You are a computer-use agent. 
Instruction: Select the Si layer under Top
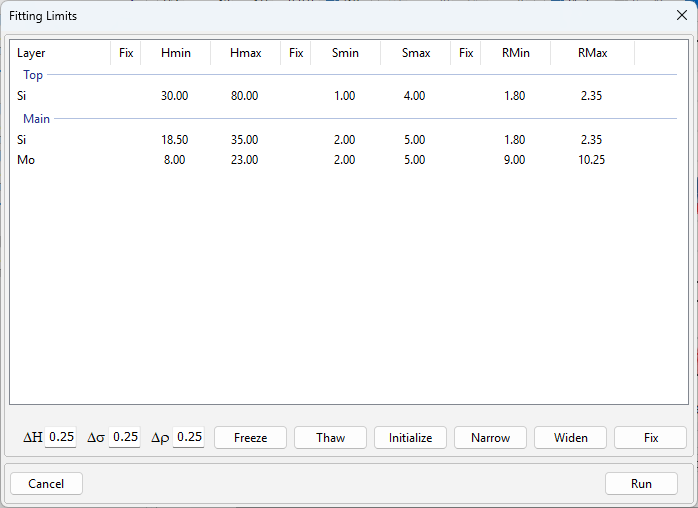click(21, 96)
